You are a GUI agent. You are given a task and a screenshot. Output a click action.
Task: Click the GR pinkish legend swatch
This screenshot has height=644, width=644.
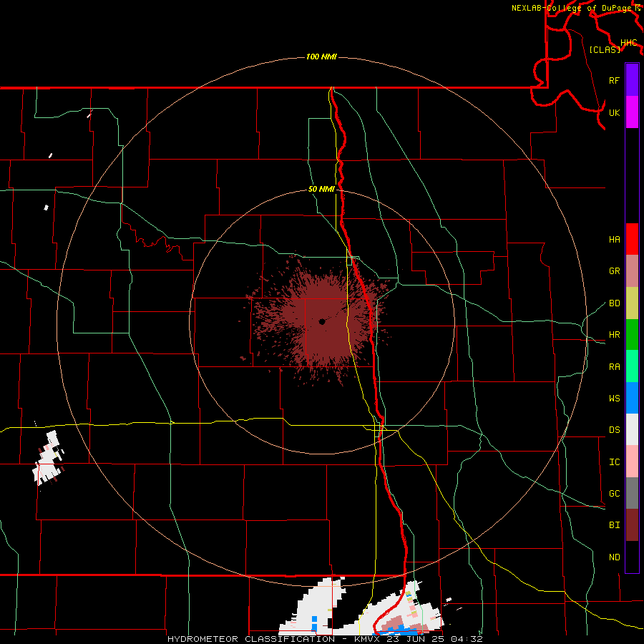pos(632,271)
